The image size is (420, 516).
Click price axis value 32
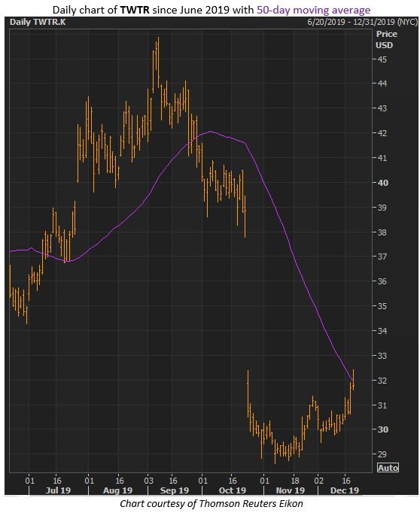382,381
